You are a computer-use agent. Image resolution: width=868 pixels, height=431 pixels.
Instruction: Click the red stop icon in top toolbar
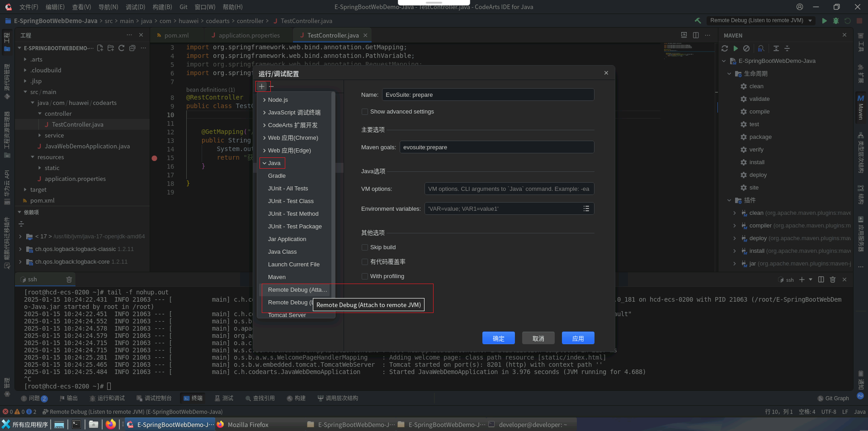click(859, 21)
